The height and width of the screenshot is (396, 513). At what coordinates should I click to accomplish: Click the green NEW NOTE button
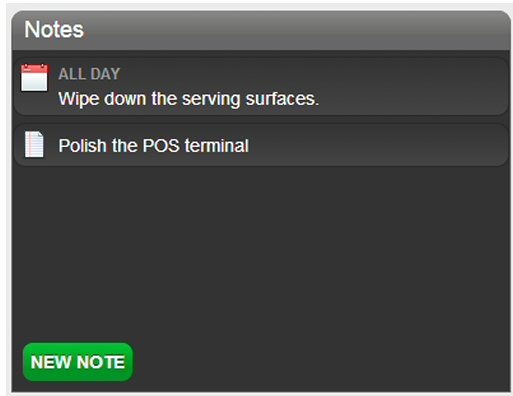78,362
